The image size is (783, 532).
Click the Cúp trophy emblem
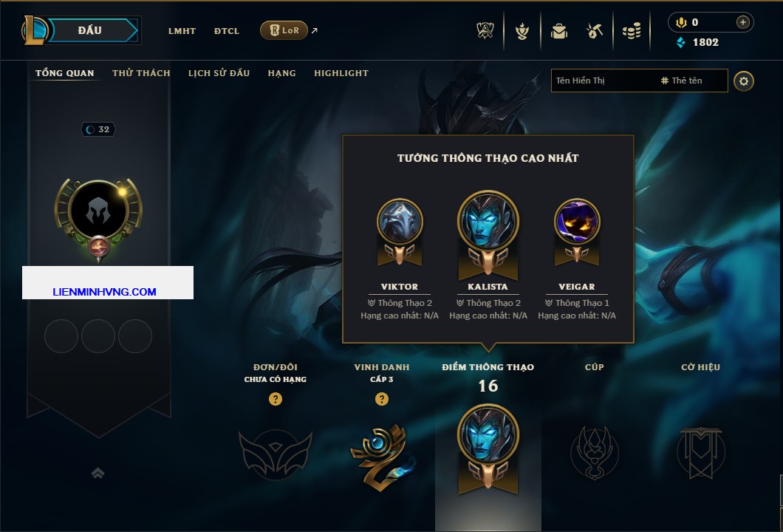[594, 453]
